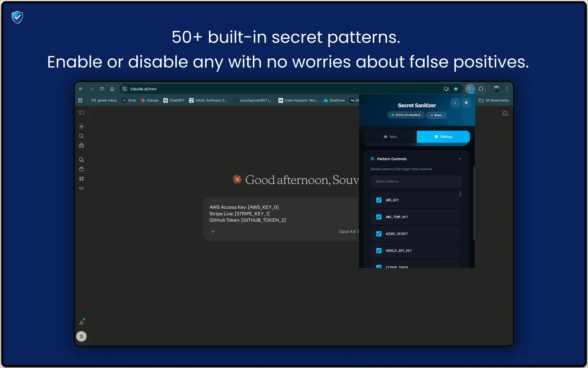The height and width of the screenshot is (368, 588).
Task: Open the browser home page icon
Action: 112,89
